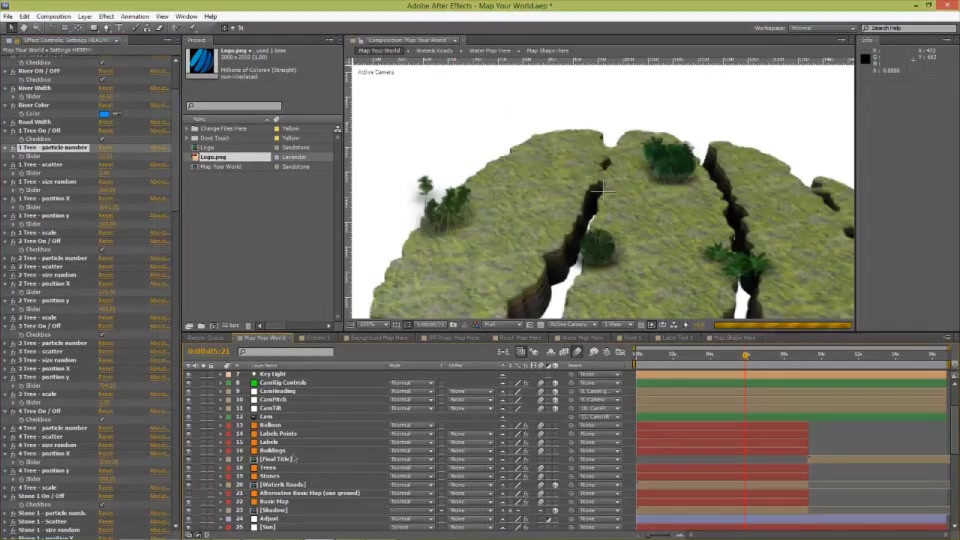This screenshot has height=540, width=960.
Task: Click the show channel RGB icon
Action: pyautogui.click(x=475, y=324)
